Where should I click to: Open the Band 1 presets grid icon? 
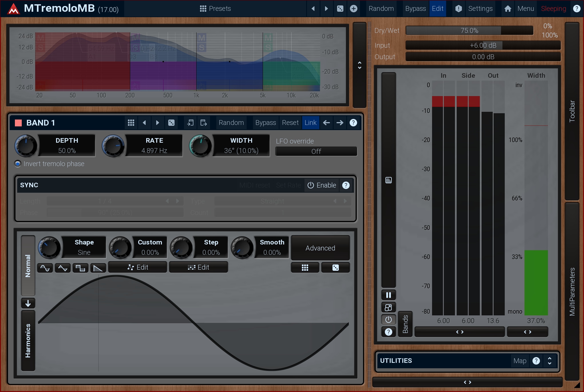click(x=131, y=123)
